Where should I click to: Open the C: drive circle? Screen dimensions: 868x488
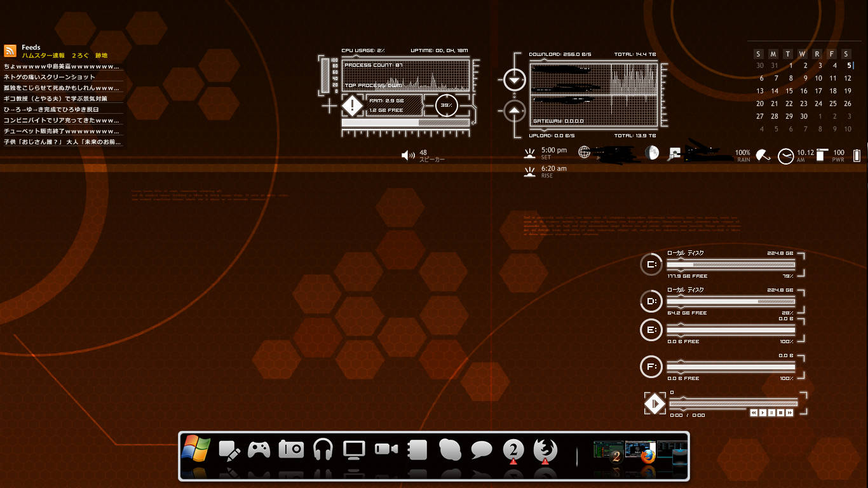coord(651,264)
